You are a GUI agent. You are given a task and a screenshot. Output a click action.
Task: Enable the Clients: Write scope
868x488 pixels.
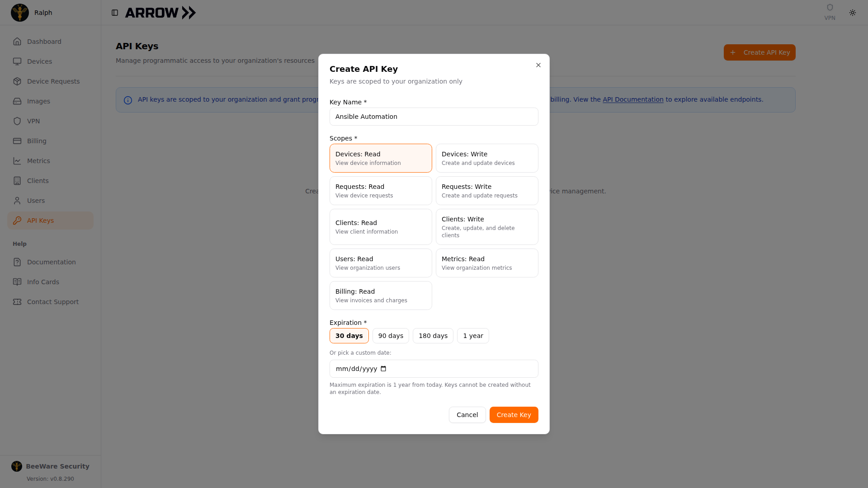(x=487, y=227)
